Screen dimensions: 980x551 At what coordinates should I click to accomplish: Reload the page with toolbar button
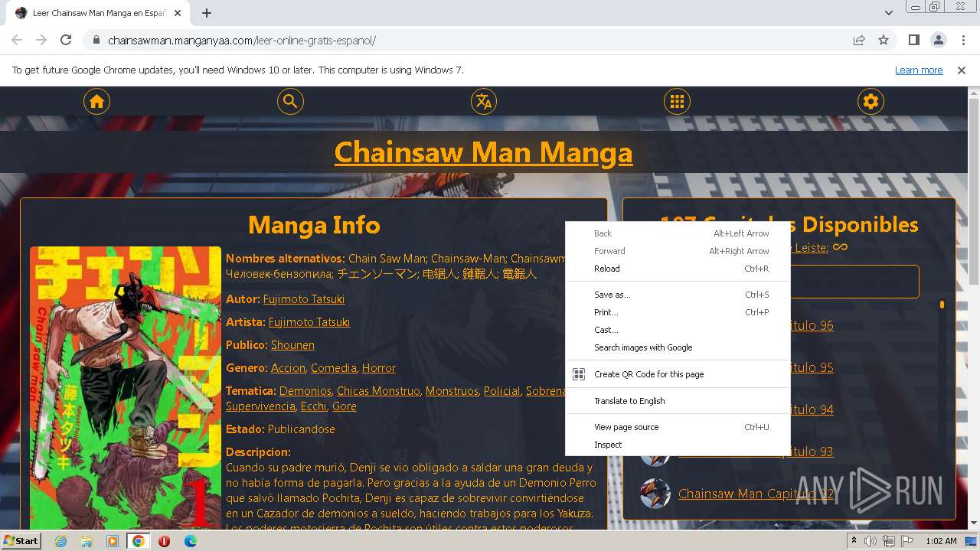click(x=66, y=40)
